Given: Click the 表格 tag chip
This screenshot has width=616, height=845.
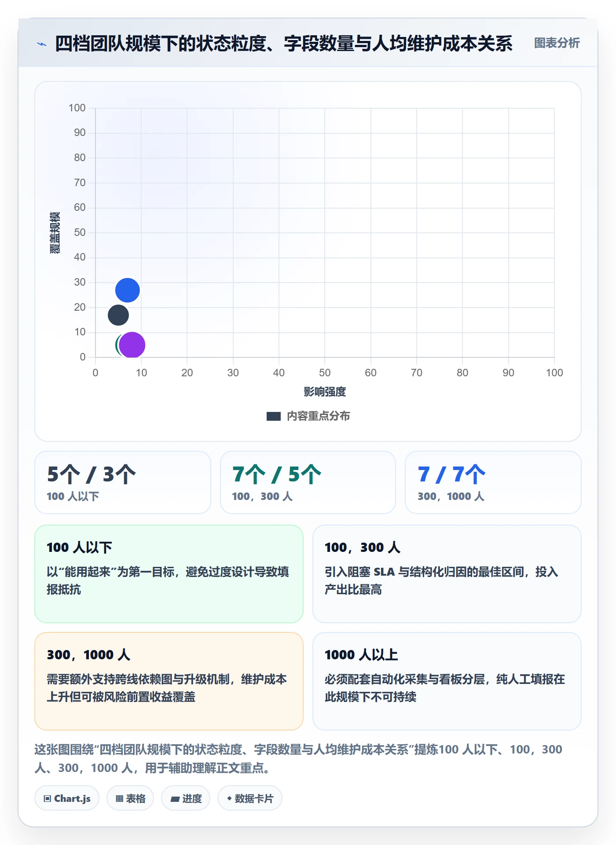Looking at the screenshot, I should click(x=130, y=798).
